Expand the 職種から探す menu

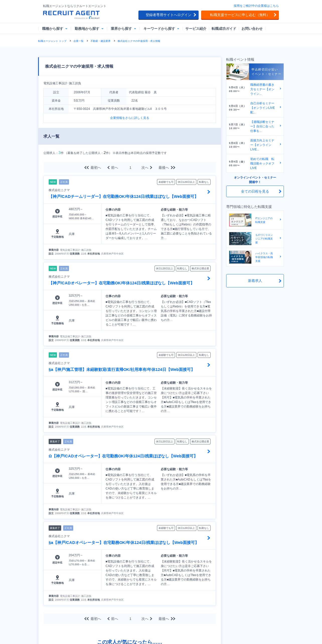pyautogui.click(x=55, y=29)
